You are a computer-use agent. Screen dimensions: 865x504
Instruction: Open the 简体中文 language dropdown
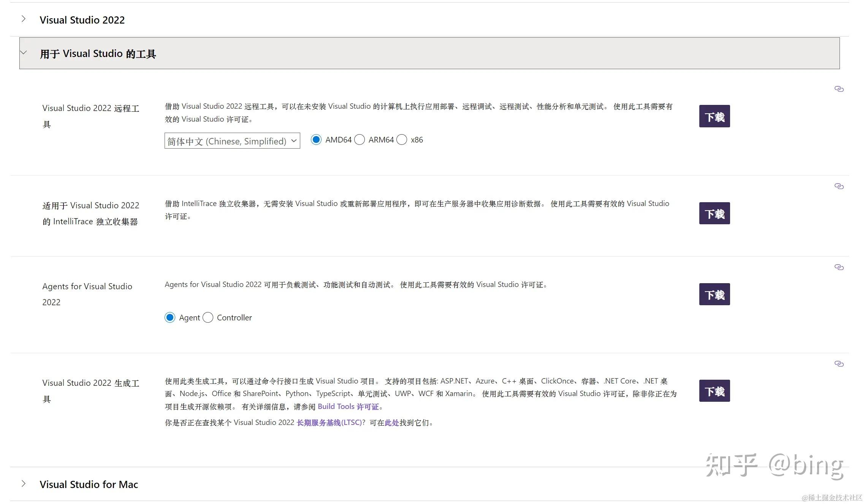(x=232, y=141)
